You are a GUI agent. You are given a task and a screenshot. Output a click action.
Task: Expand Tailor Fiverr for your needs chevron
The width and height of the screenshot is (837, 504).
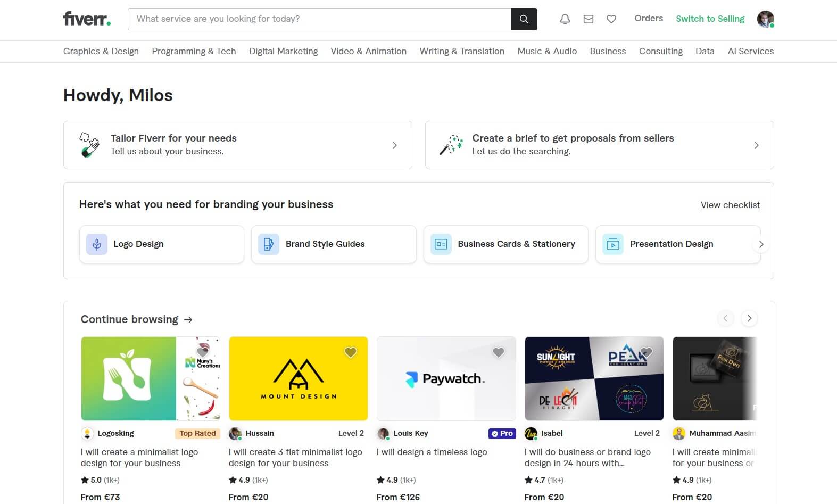(395, 145)
